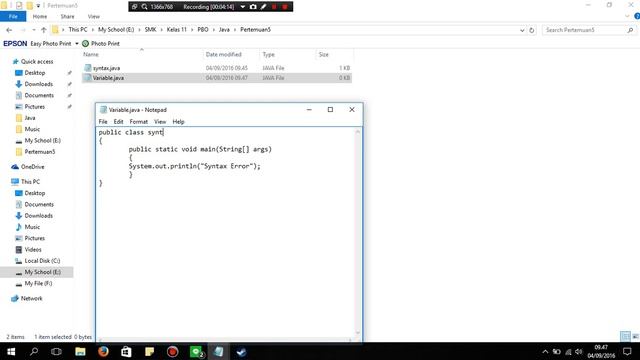Select This PC in navigation pane

30,182
